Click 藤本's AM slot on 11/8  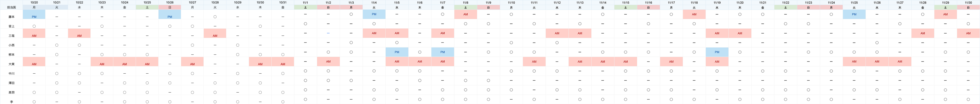tap(466, 14)
